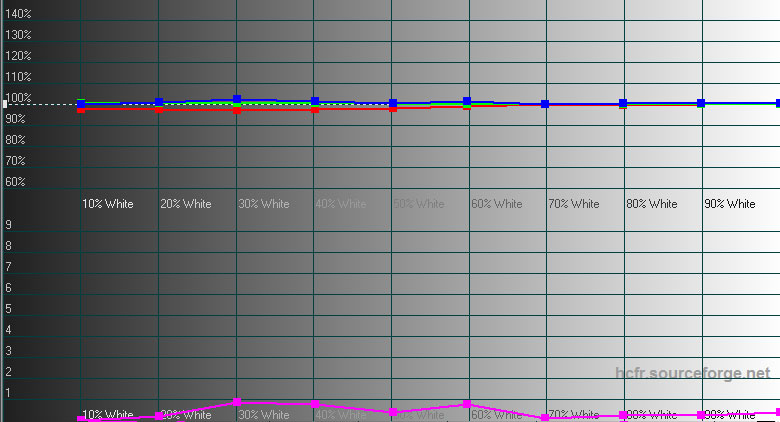Click the 140% label on the vertical axis
780x422 pixels.
click(19, 14)
